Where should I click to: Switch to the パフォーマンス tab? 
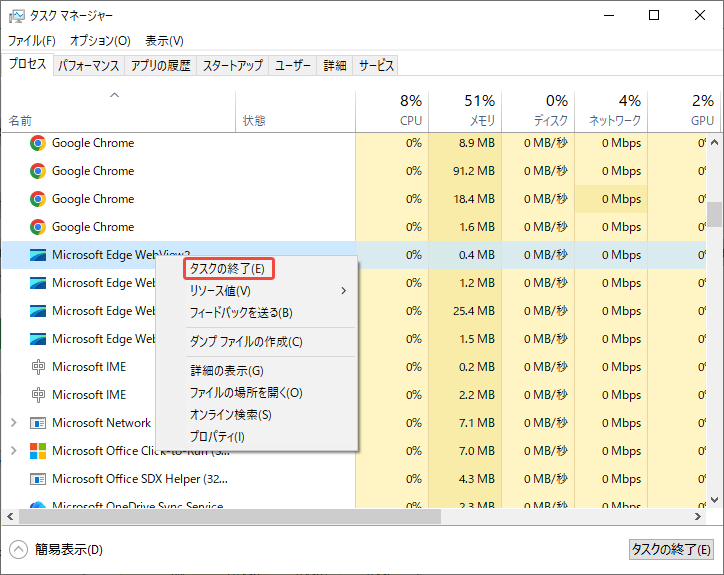(x=89, y=66)
